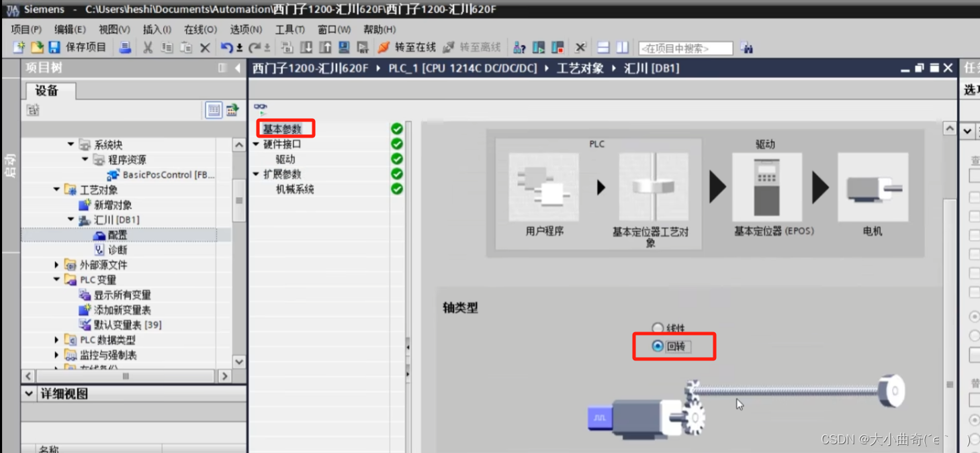Click the binoculars search icon
The height and width of the screenshot is (453, 980).
746,48
